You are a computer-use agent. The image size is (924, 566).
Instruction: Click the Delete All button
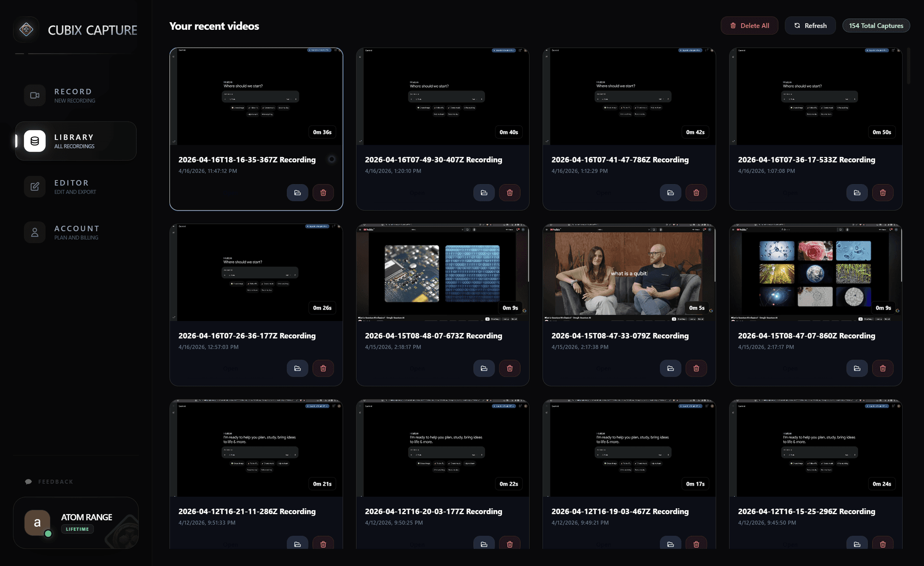point(749,26)
